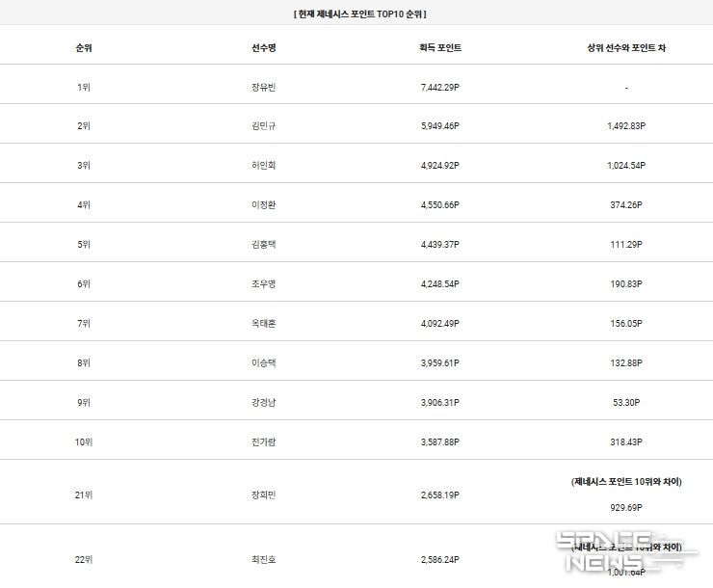Viewport: 713px width, 588px height.
Task: Select player name 이승택
Action: pyautogui.click(x=264, y=363)
